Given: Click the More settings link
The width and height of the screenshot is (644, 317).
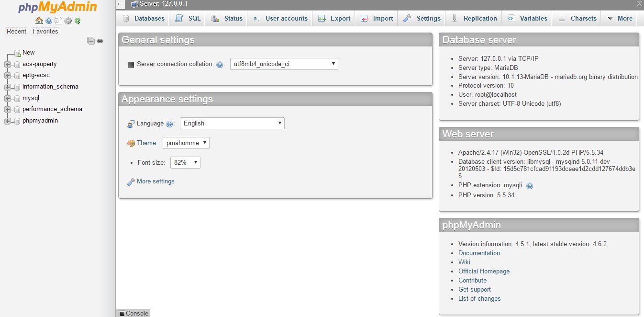Looking at the screenshot, I should pos(155,181).
